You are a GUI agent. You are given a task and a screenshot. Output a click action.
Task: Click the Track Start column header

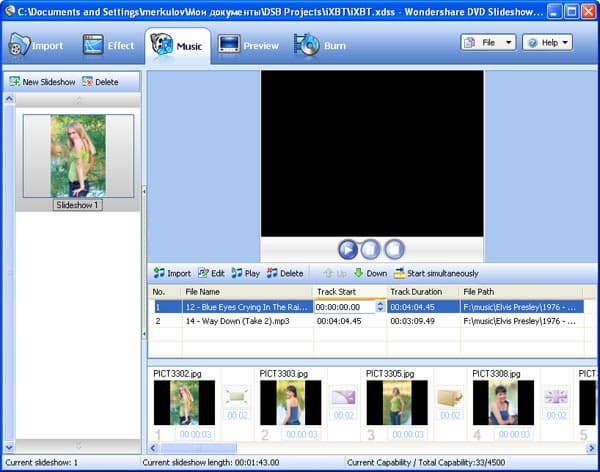click(349, 292)
